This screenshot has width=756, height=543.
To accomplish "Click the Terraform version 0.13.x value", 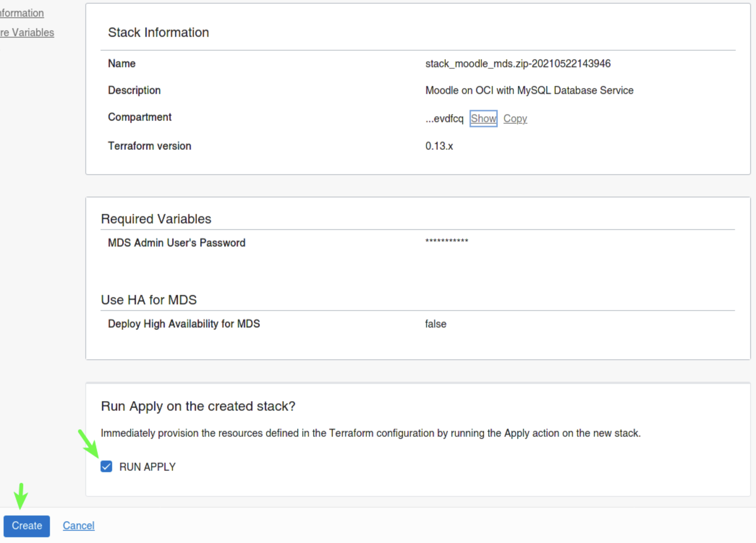I will click(x=439, y=146).
